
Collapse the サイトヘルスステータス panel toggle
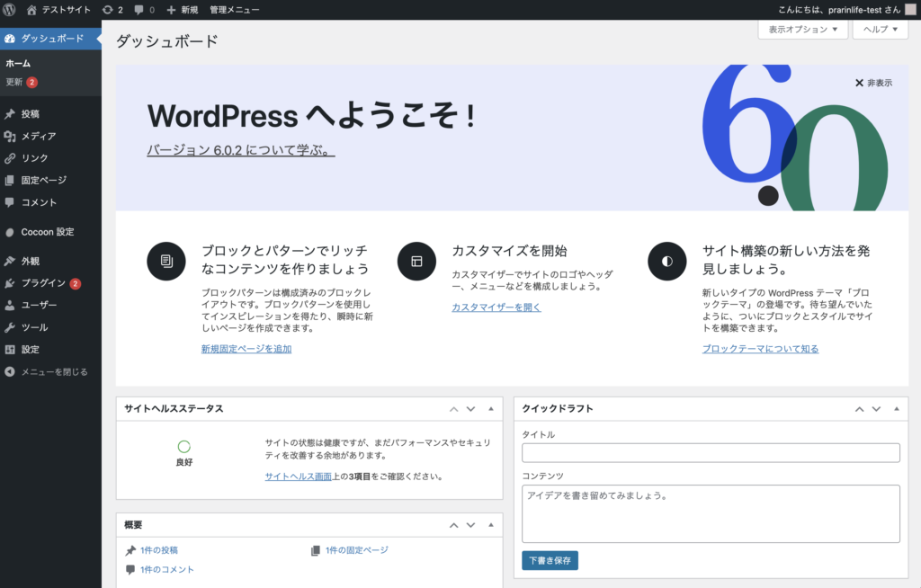[x=491, y=409]
